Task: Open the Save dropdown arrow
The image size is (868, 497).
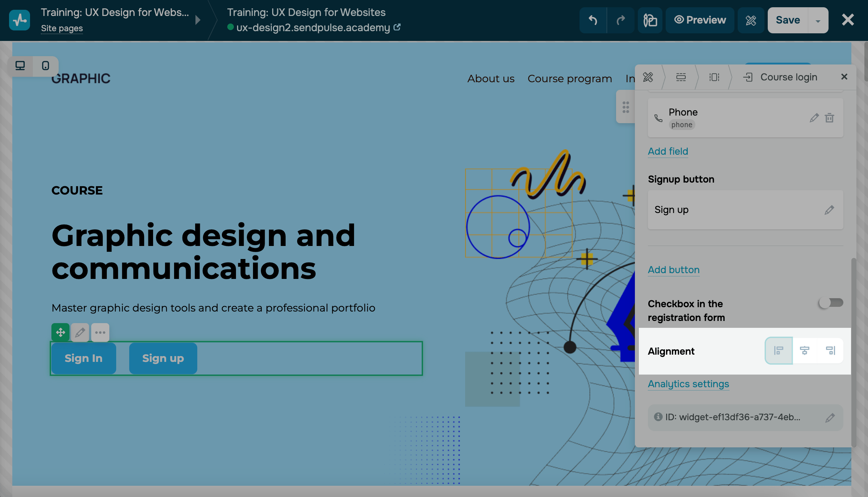Action: pos(818,21)
